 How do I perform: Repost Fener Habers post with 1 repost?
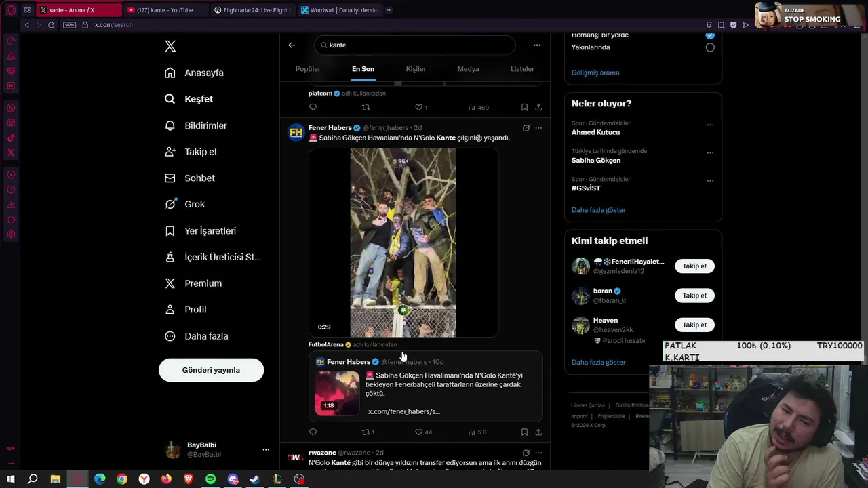(x=368, y=432)
